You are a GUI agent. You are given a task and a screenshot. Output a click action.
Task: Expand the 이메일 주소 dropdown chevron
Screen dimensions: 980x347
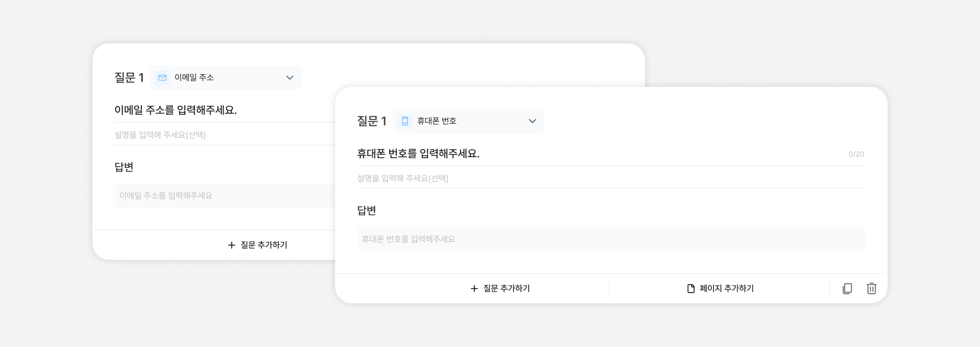(290, 77)
